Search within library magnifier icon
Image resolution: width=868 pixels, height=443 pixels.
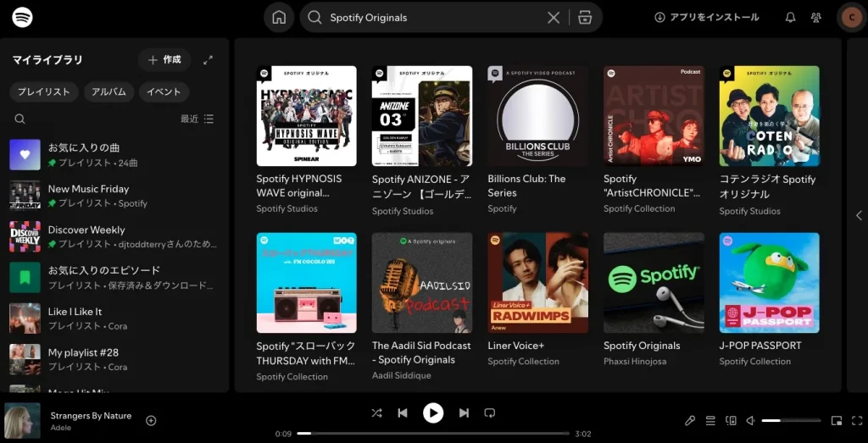(20, 119)
